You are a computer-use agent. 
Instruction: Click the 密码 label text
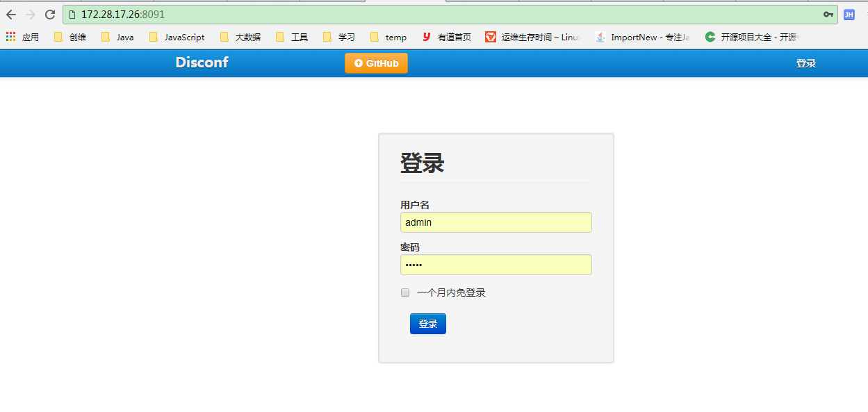(410, 247)
